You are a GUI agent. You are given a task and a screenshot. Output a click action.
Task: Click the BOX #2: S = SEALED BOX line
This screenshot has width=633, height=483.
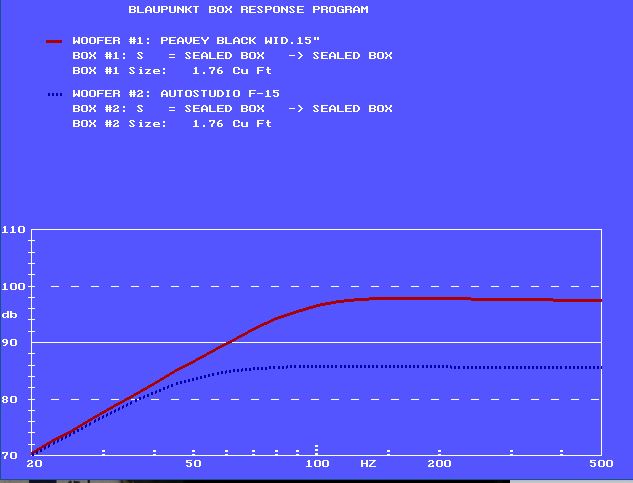tap(233, 108)
